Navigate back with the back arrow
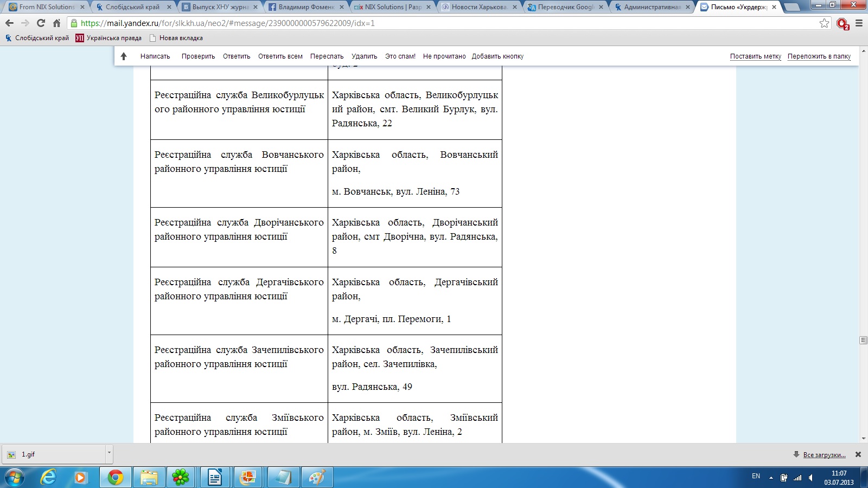 point(9,23)
